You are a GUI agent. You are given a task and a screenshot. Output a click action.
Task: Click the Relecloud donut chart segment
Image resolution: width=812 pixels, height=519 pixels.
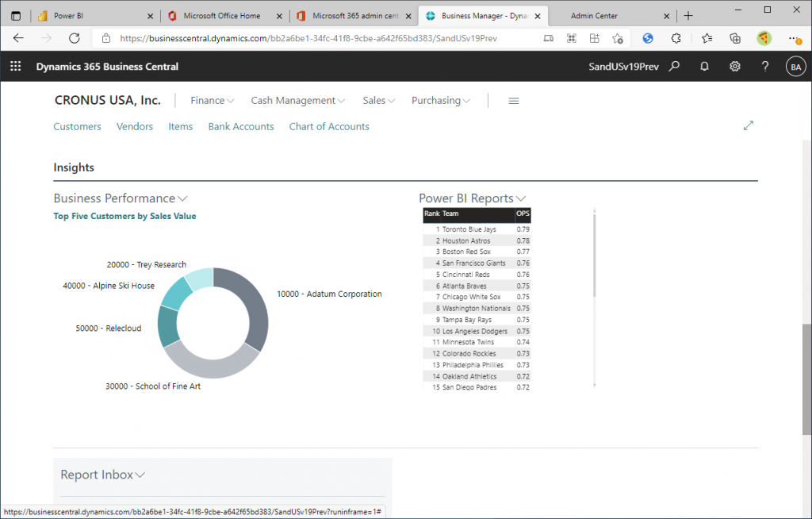point(167,327)
